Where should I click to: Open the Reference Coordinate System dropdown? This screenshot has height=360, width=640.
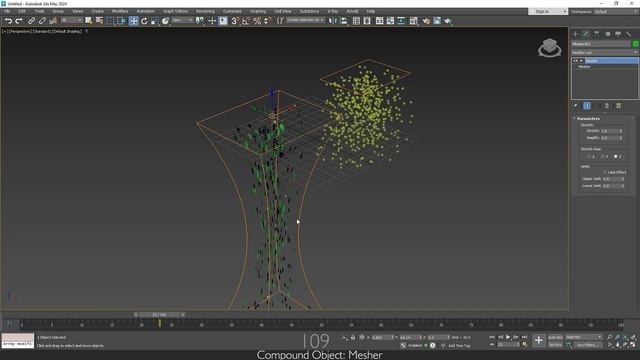click(x=182, y=20)
